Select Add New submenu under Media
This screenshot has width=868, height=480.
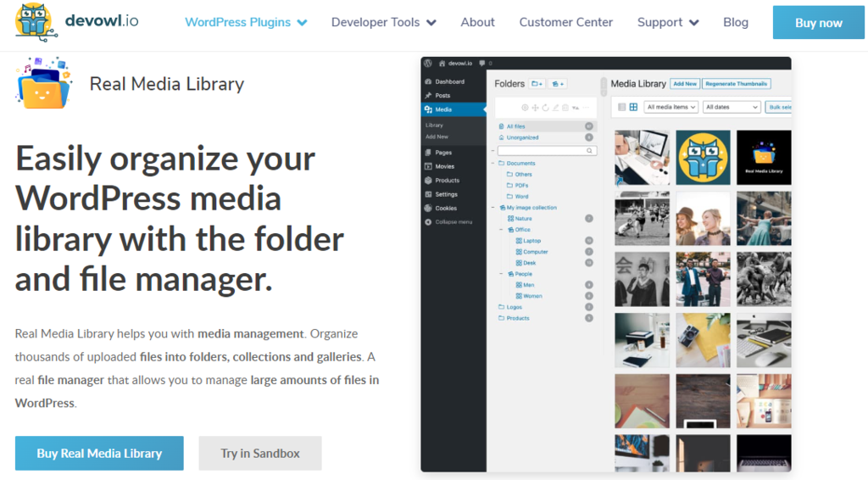point(437,137)
